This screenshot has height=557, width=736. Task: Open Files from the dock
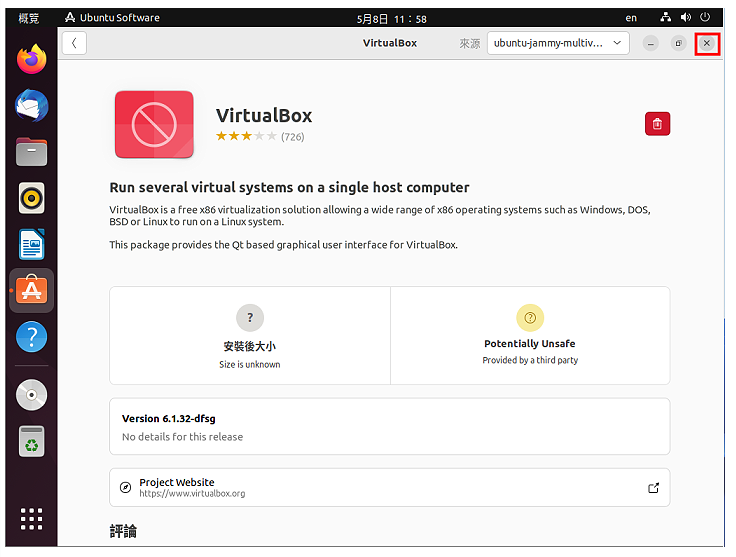[x=31, y=152]
